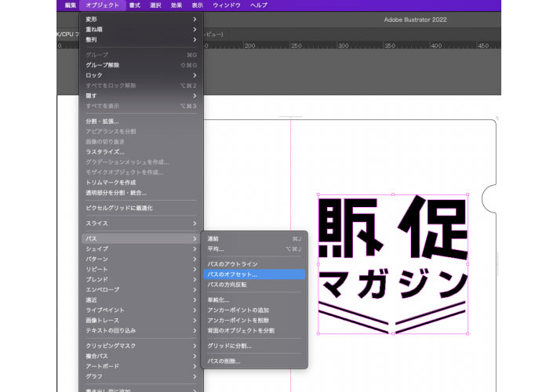Open the 効果 (Effect) menu in menu bar
Viewport: 557px width, 392px height.
tap(177, 5)
